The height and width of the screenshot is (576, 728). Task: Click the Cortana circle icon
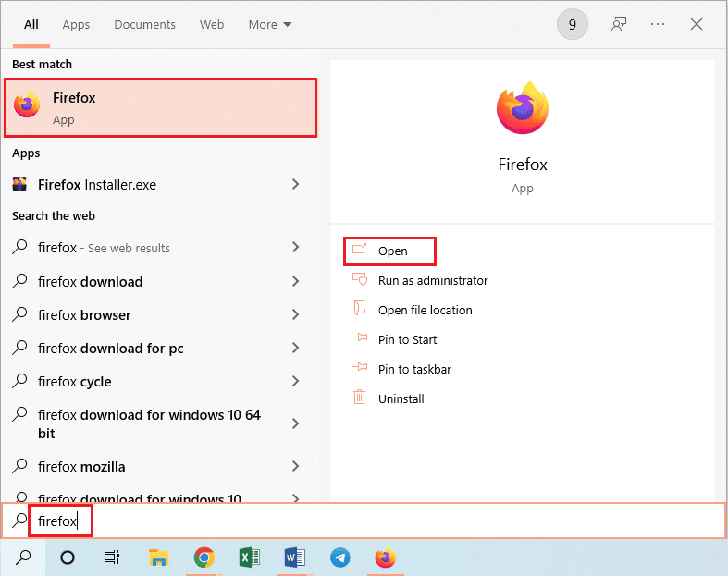tap(68, 558)
